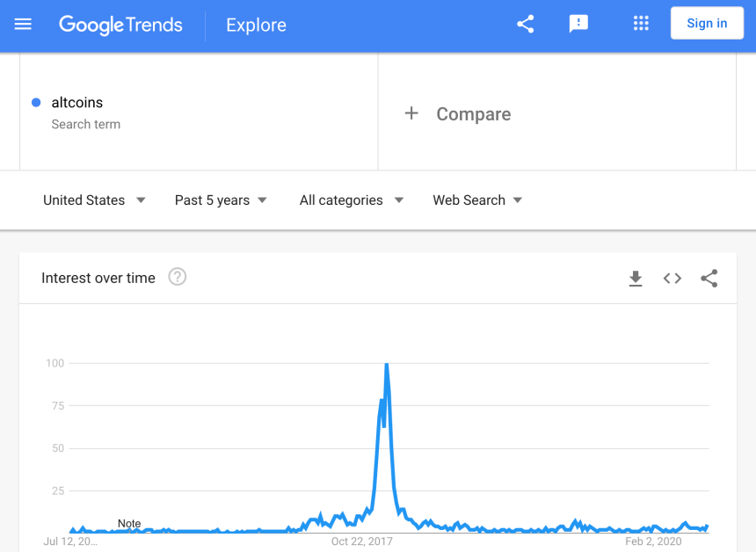756x552 pixels.
Task: Sign in to Google Trends
Action: (x=707, y=23)
